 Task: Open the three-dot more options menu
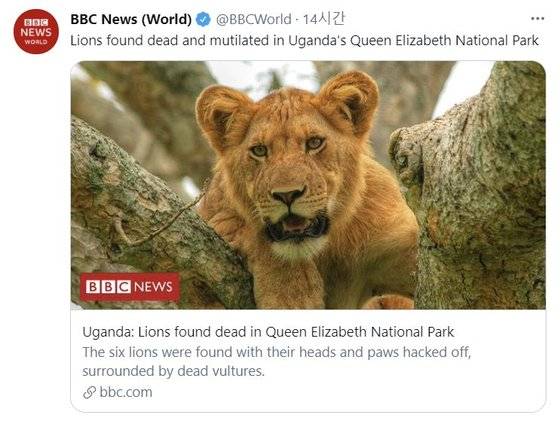[538, 19]
